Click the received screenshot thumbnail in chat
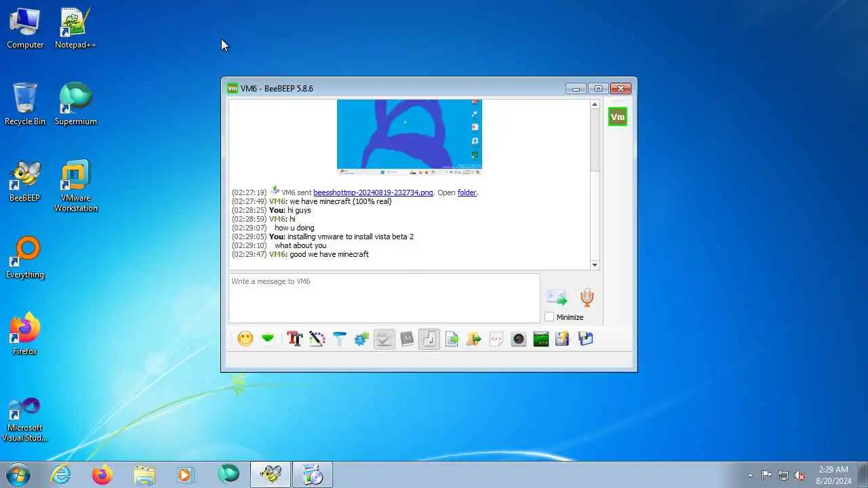The height and width of the screenshot is (488, 868). coord(409,137)
